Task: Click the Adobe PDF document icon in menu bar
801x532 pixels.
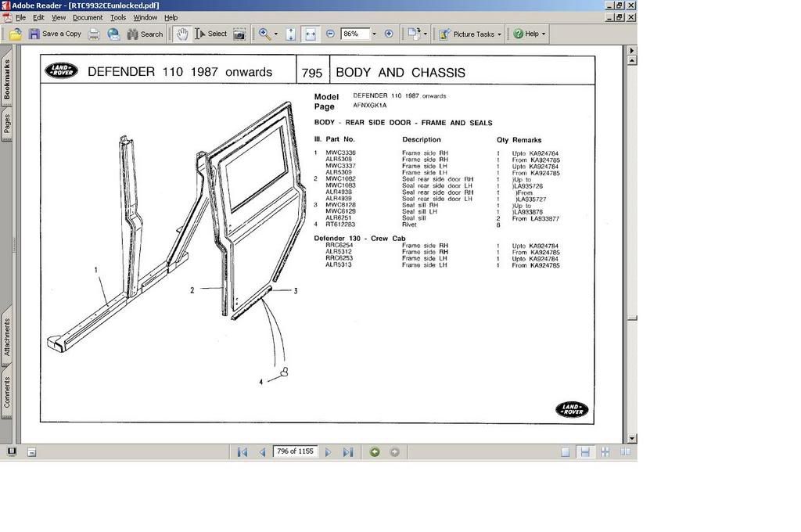Action: pyautogui.click(x=7, y=17)
